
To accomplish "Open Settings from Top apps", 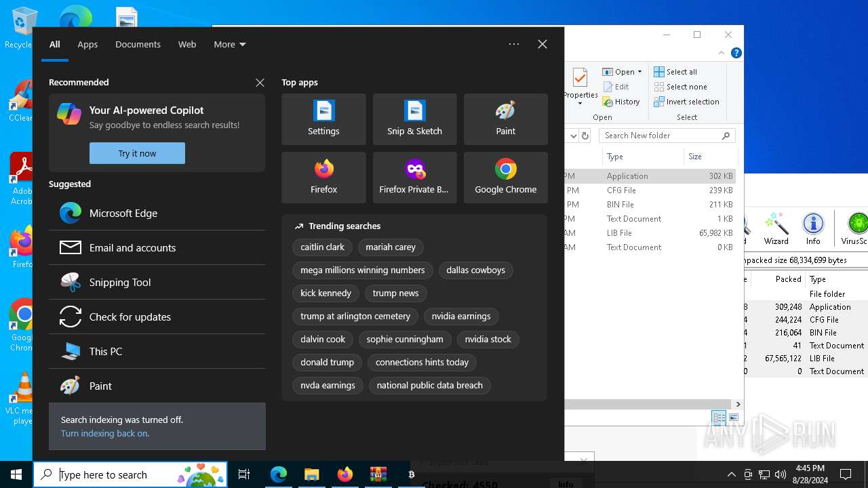I will (x=323, y=119).
